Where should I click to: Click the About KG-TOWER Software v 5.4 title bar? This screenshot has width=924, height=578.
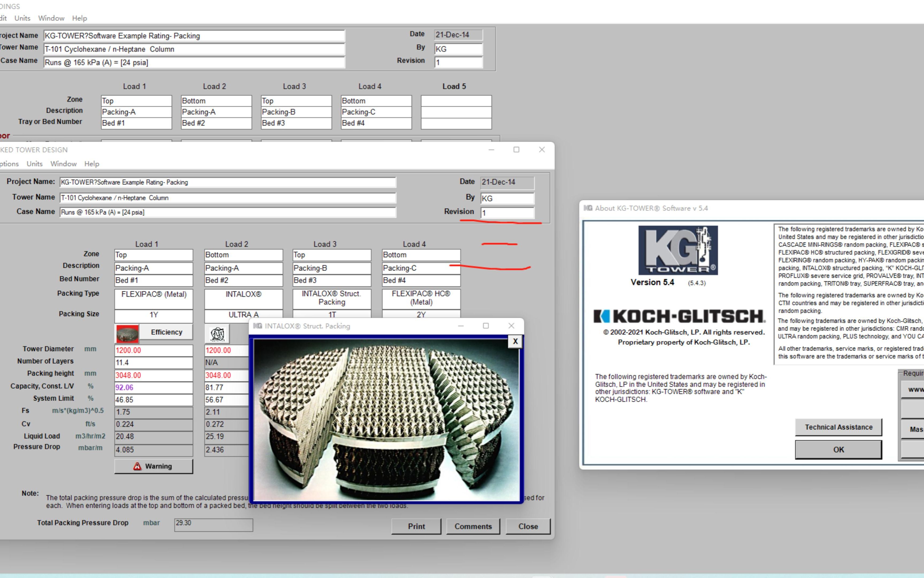751,208
